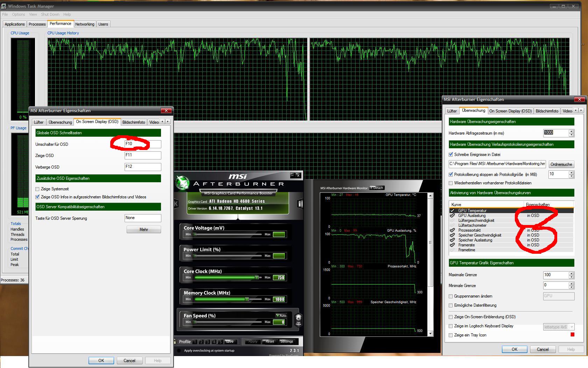Pick the red tray icon color swatch

[572, 335]
